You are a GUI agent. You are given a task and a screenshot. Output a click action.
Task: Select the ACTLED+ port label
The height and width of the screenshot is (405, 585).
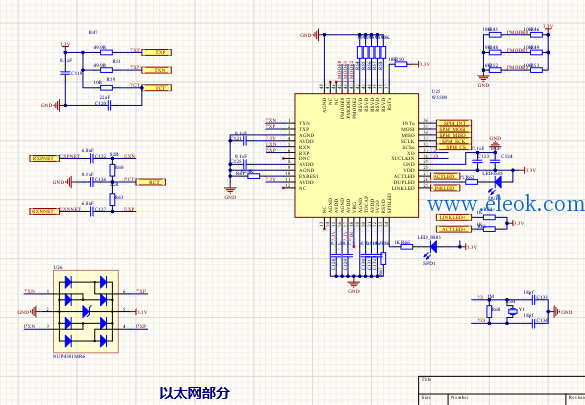click(x=454, y=229)
